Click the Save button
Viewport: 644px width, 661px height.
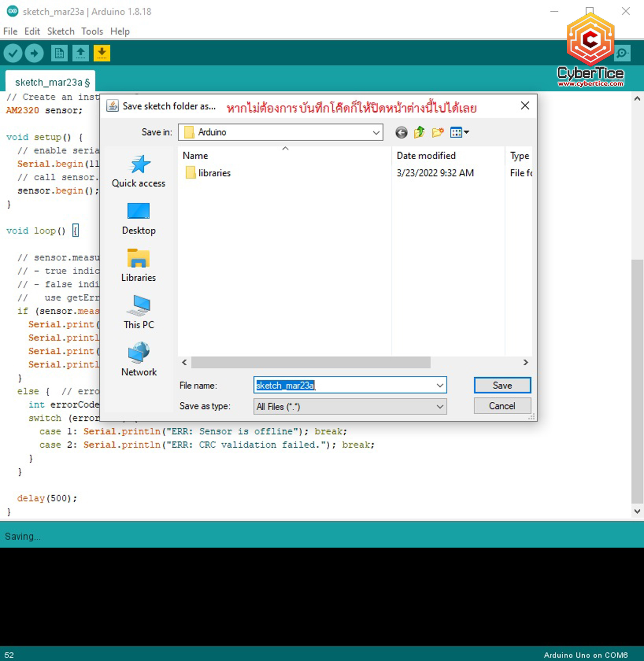[502, 385]
